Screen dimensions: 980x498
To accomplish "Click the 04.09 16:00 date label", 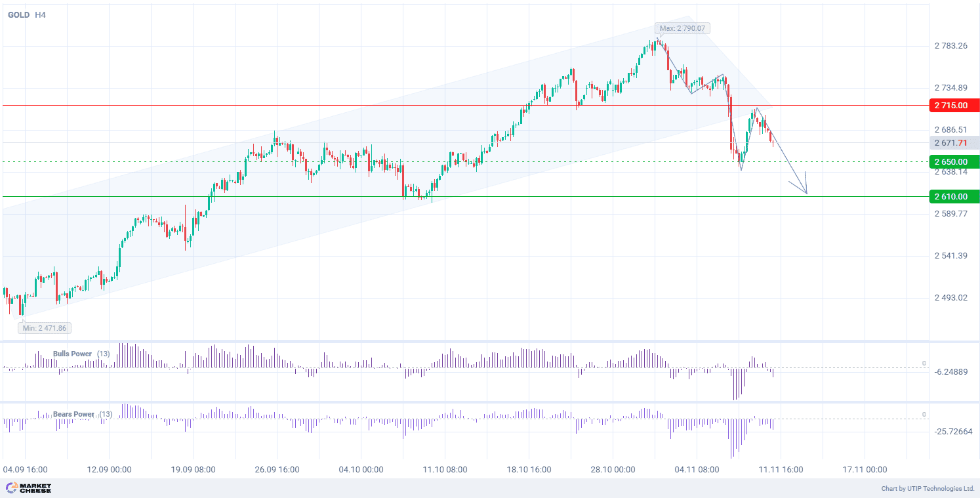I will coord(25,470).
